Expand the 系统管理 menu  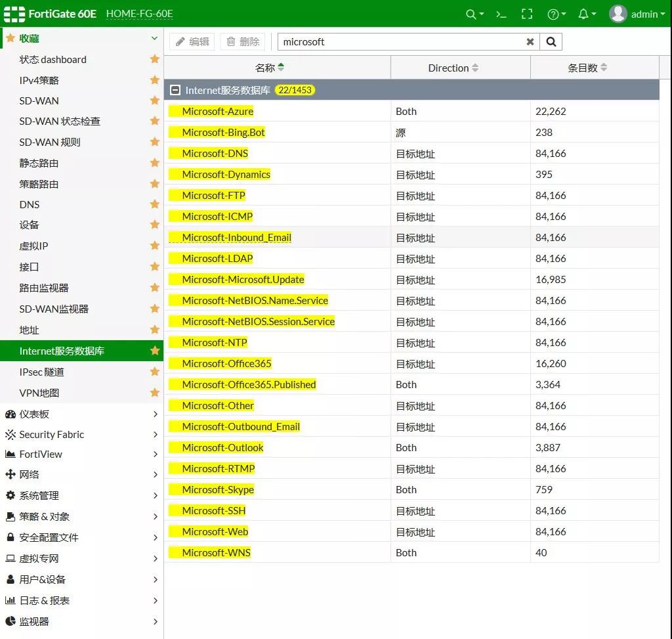(81, 495)
